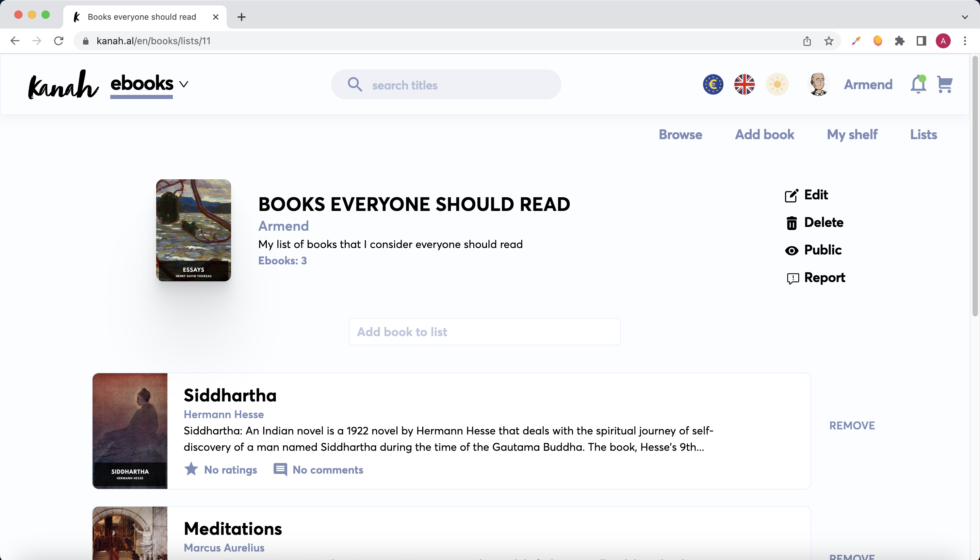Open the Add book tab
980x560 pixels.
pos(764,135)
